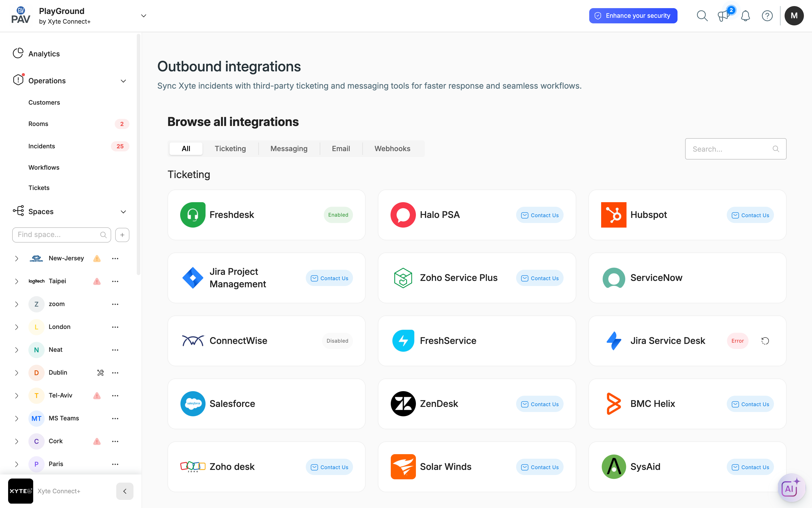Open the help question mark icon
This screenshot has width=812, height=508.
coord(767,16)
